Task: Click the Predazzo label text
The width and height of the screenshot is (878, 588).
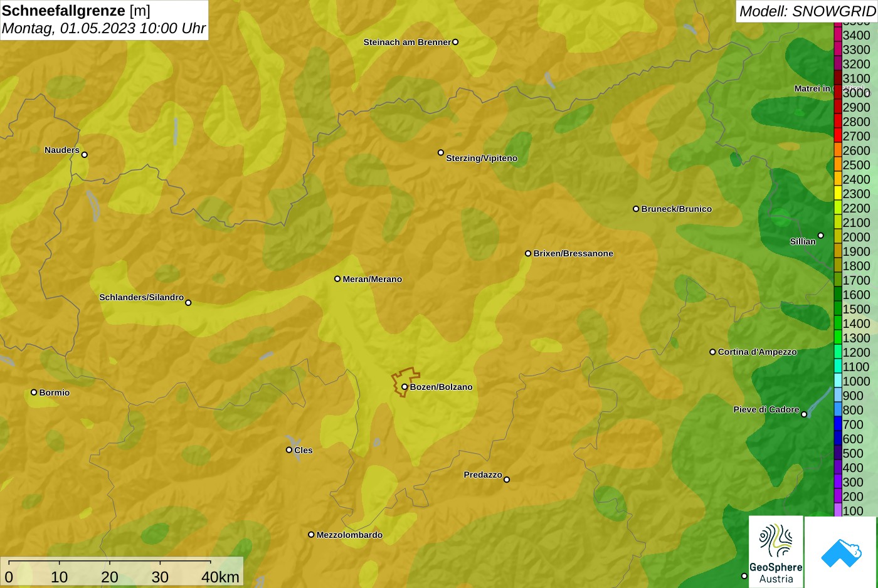Action: click(x=483, y=475)
